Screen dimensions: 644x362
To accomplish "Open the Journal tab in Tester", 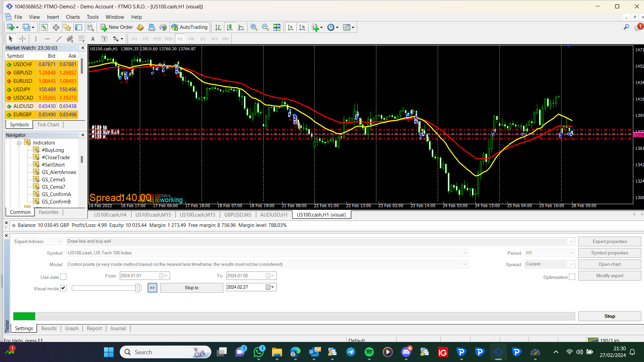I will pyautogui.click(x=118, y=328).
